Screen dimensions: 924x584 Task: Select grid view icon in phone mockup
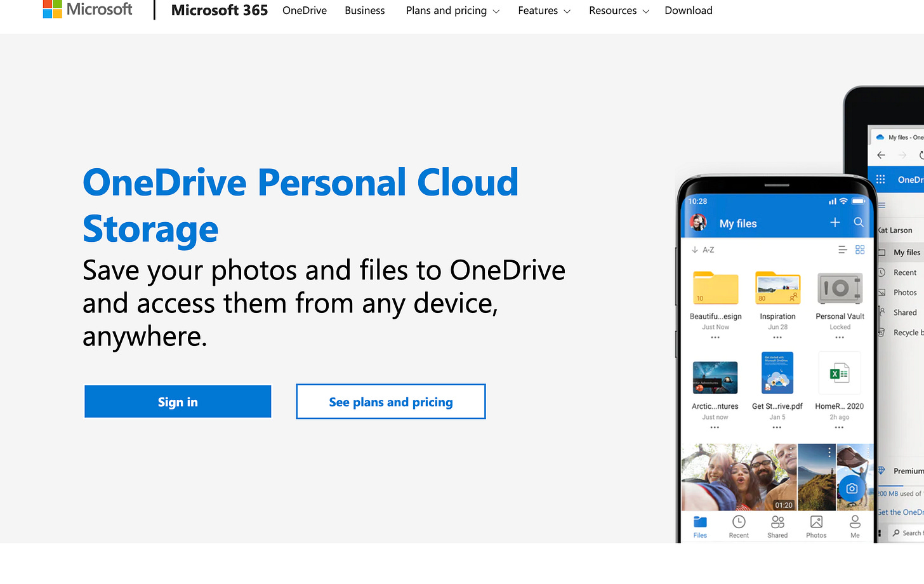coord(860,250)
